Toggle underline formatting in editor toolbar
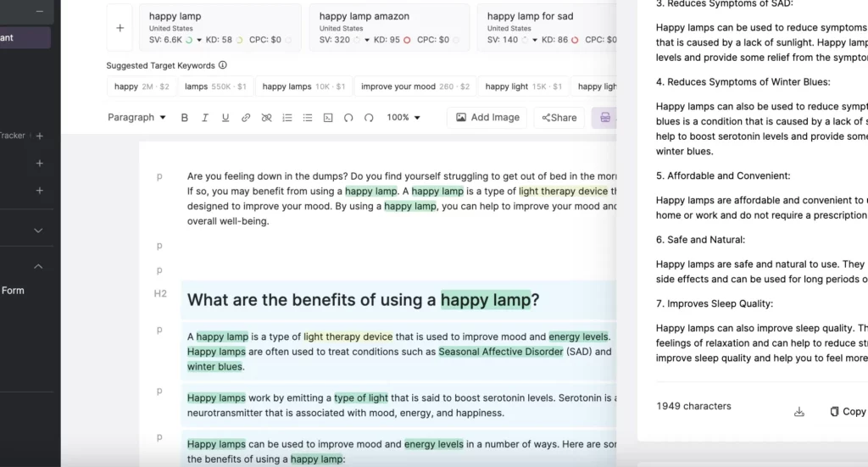Screen dimensions: 868x467 coord(225,117)
